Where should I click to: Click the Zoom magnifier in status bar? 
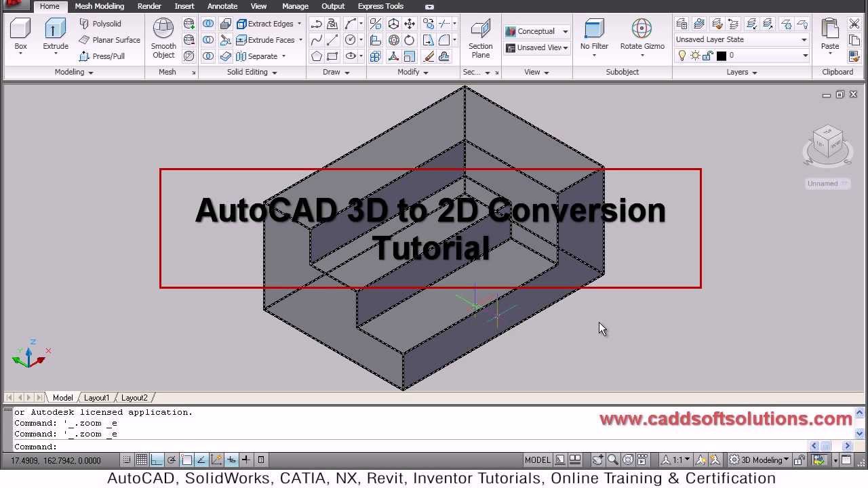pyautogui.click(x=613, y=460)
